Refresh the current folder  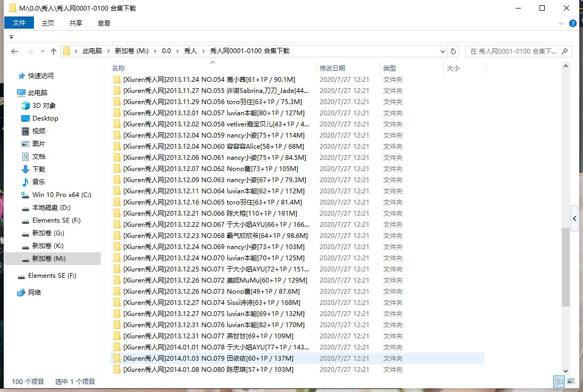[453, 52]
